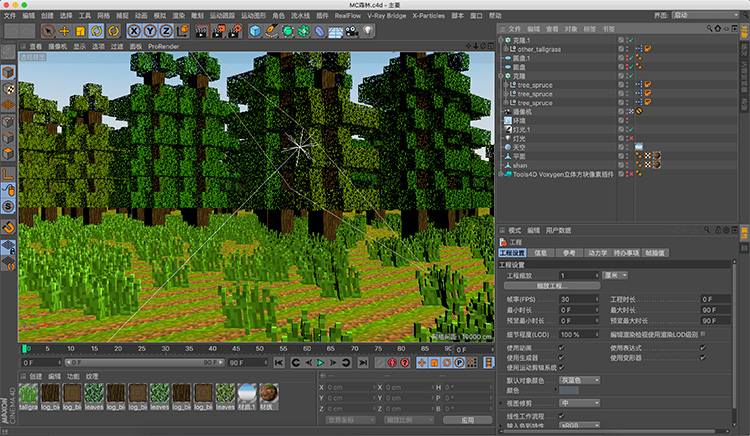Click the tallgra material thumbnail
The width and height of the screenshot is (750, 436).
pyautogui.click(x=28, y=396)
